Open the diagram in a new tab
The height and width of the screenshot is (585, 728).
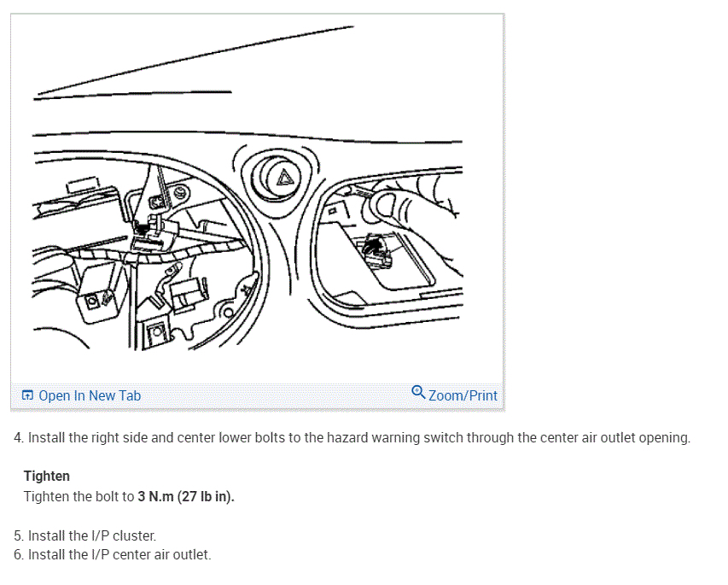(x=81, y=395)
